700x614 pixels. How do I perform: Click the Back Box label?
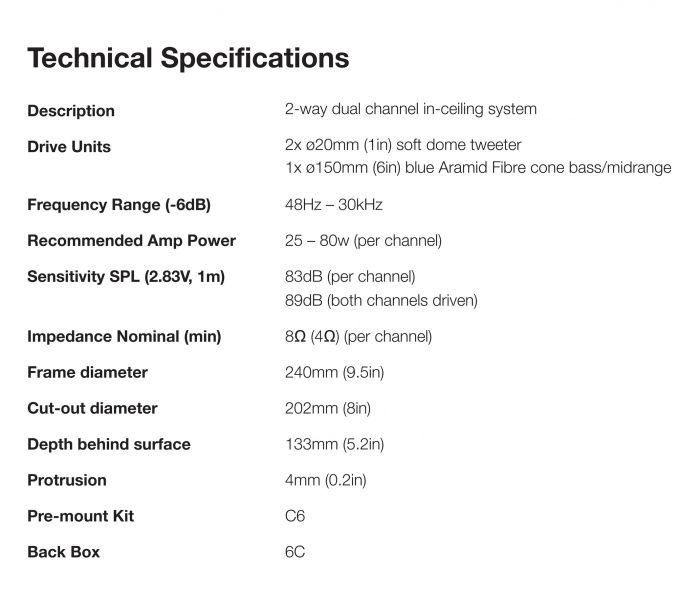point(64,553)
